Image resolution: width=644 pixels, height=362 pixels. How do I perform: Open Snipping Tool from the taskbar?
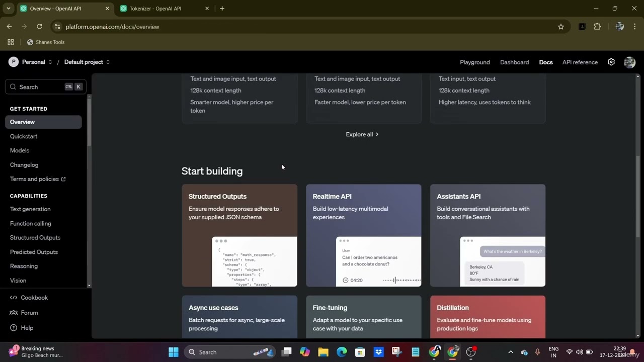(x=396, y=352)
